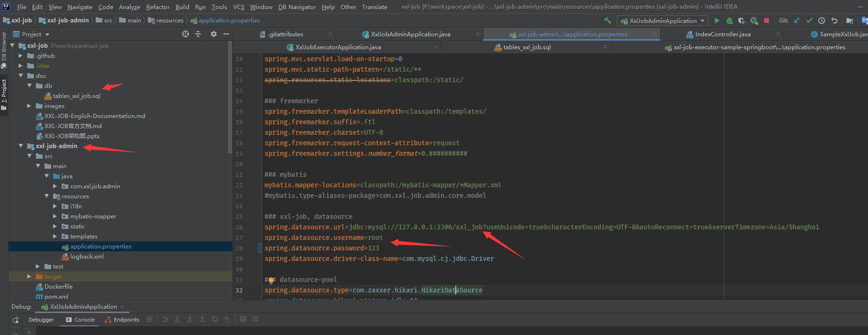Open the Project view selector dropdown
This screenshot has width=868, height=335.
(32, 34)
